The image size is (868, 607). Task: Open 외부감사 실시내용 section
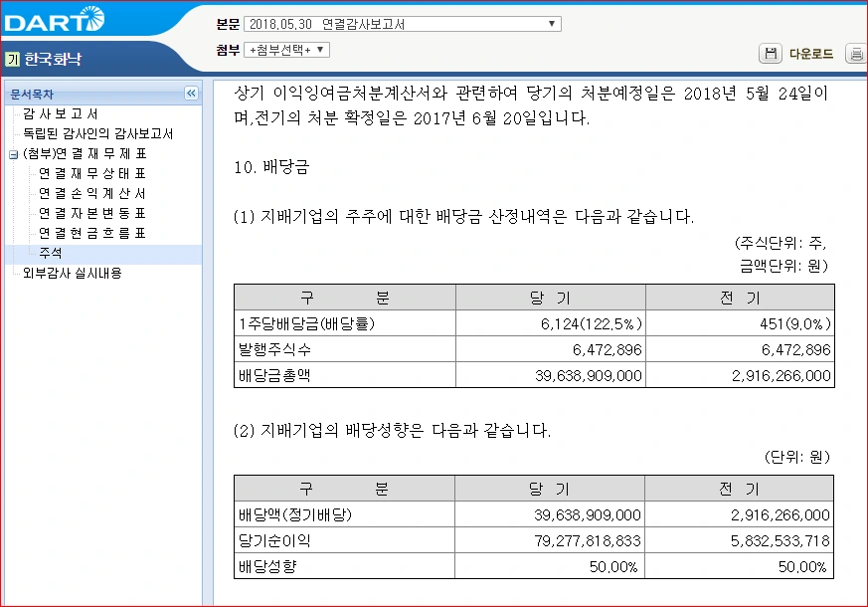[x=72, y=274]
